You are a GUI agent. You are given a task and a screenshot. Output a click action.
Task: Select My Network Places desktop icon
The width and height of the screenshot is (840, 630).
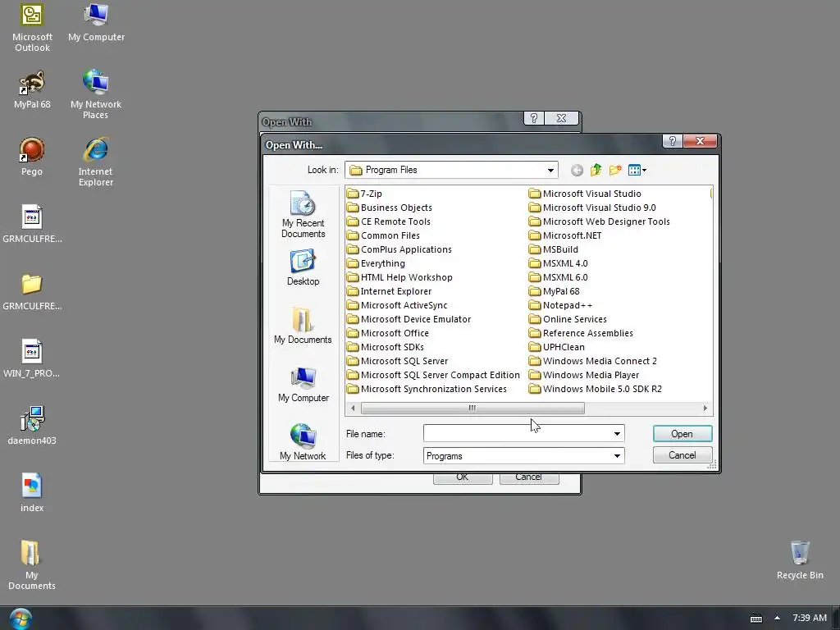(96, 94)
